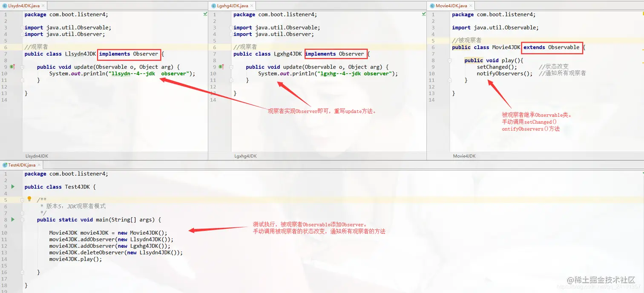Click the Movie4JDK breadcrumb below third editor

tap(464, 156)
